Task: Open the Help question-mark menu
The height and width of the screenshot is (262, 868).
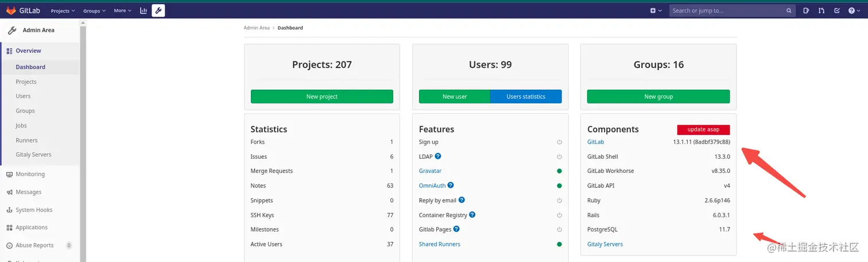Action: tap(855, 10)
